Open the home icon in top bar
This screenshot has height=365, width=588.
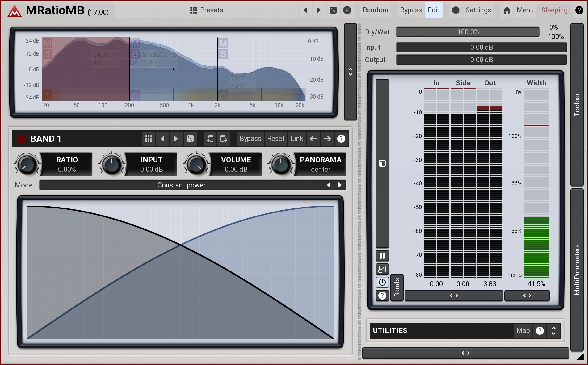tap(506, 10)
